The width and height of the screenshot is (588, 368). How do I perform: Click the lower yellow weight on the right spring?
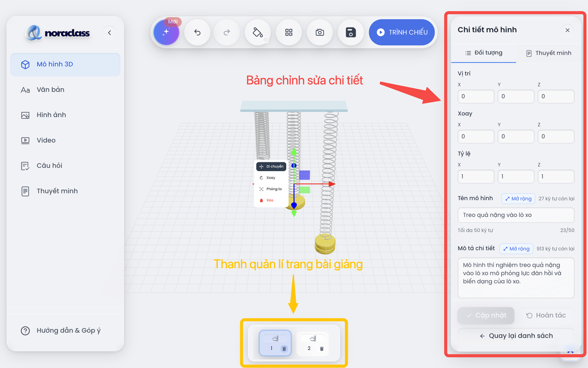pyautogui.click(x=325, y=249)
